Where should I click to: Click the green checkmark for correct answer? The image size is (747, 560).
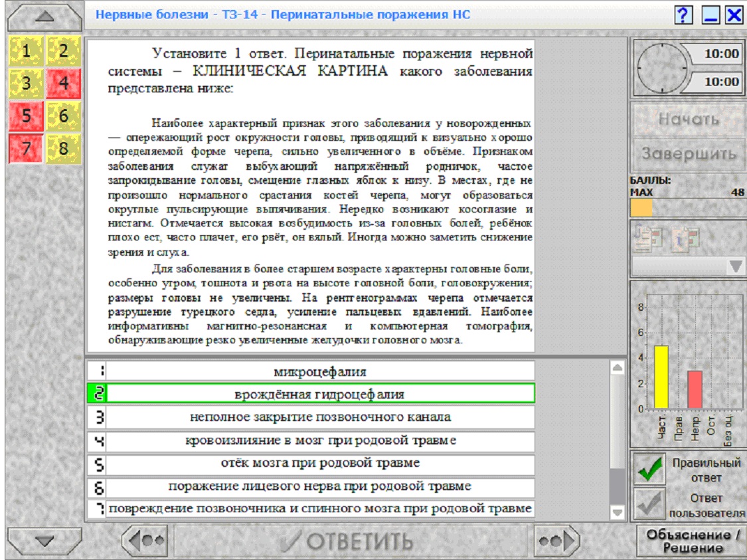pyautogui.click(x=649, y=469)
